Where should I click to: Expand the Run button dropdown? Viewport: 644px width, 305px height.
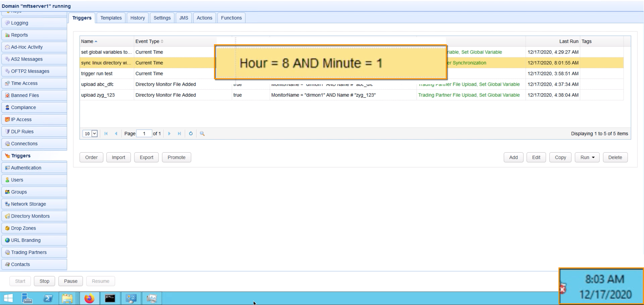point(587,157)
